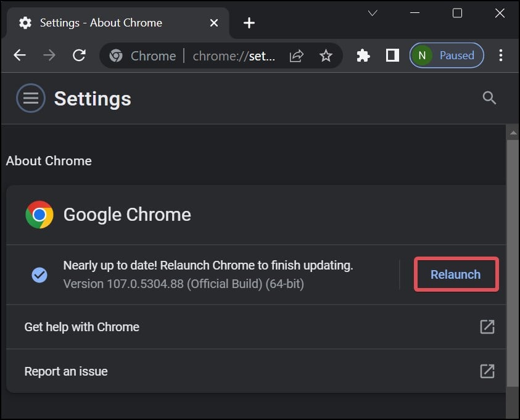The width and height of the screenshot is (520, 420).
Task: Open the Paused profile button
Action: [447, 56]
